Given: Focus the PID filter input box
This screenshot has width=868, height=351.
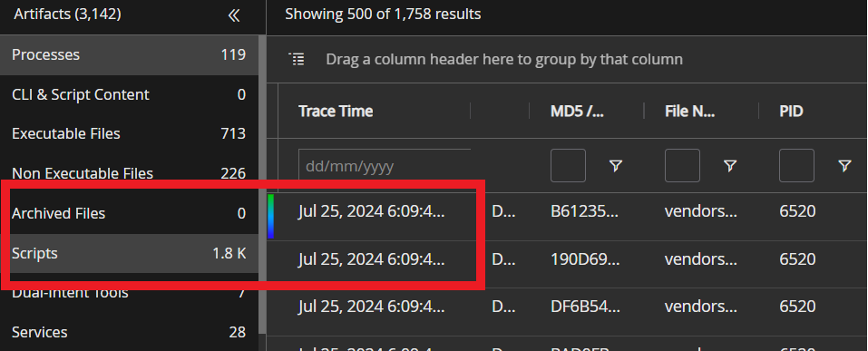Looking at the screenshot, I should pos(796,166).
